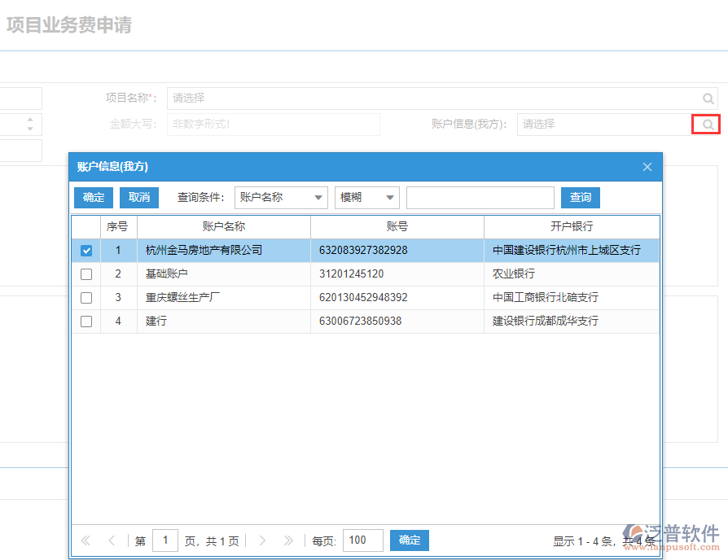This screenshot has width=728, height=560.
Task: Check the 建行 account row checkbox
Action: pyautogui.click(x=86, y=321)
